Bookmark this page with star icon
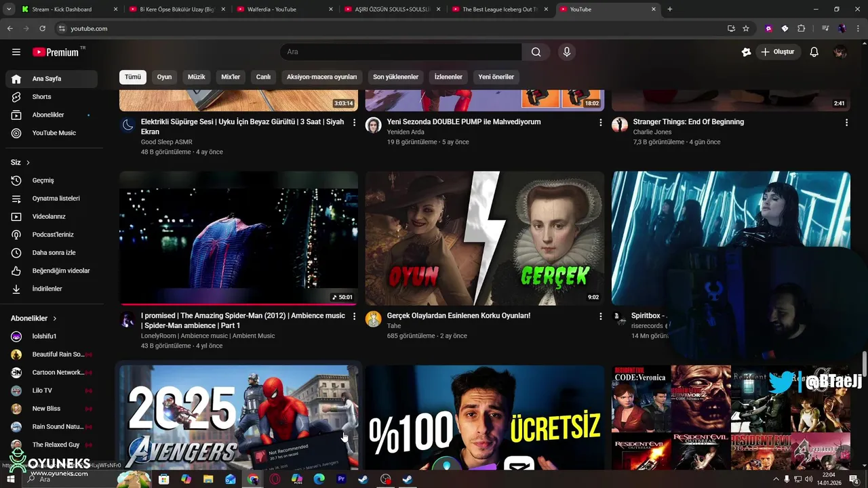The width and height of the screenshot is (868, 488). click(x=746, y=28)
